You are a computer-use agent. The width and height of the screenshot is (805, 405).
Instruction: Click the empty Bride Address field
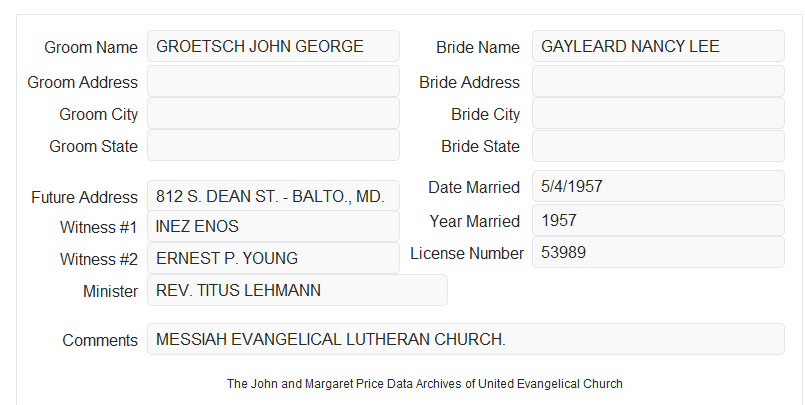click(658, 81)
